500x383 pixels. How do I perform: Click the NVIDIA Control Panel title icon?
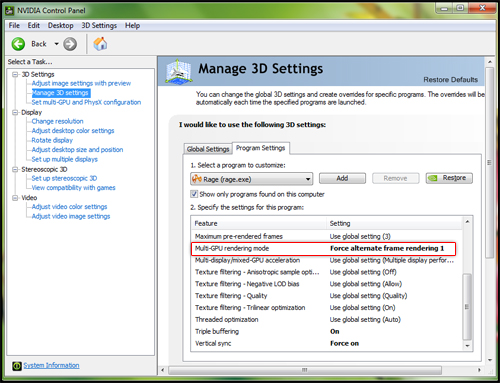point(10,11)
